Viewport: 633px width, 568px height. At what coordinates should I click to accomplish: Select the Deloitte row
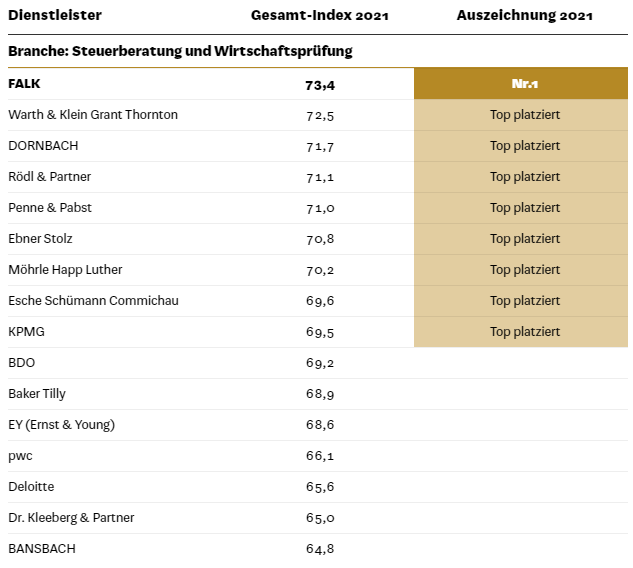coord(318,487)
